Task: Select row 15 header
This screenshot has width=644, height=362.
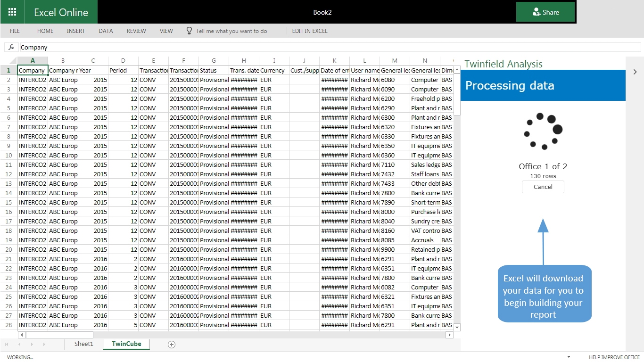Action: click(x=8, y=202)
